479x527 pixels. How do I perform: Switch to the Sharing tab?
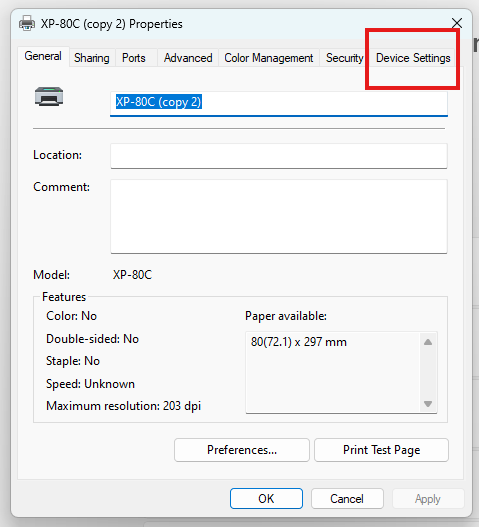[x=92, y=58]
